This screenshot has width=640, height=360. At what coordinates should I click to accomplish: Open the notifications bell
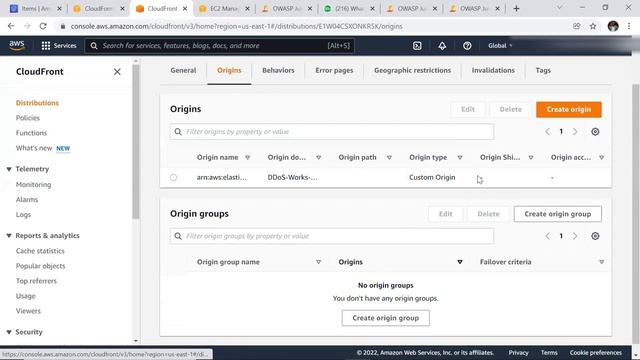click(442, 46)
